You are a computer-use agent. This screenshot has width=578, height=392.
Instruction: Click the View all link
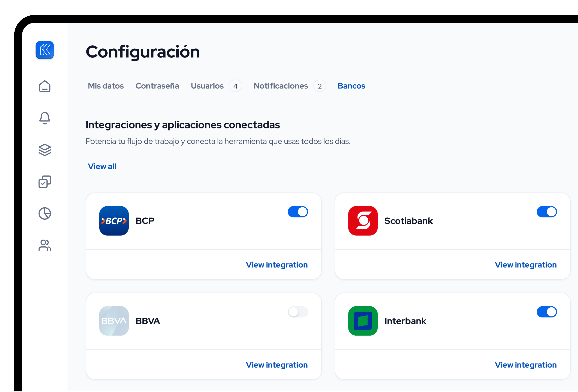point(102,166)
